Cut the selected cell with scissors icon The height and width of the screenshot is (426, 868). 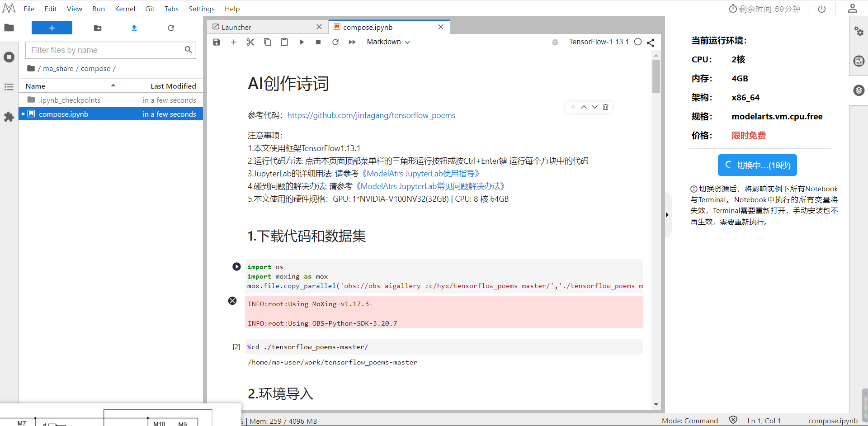click(250, 42)
